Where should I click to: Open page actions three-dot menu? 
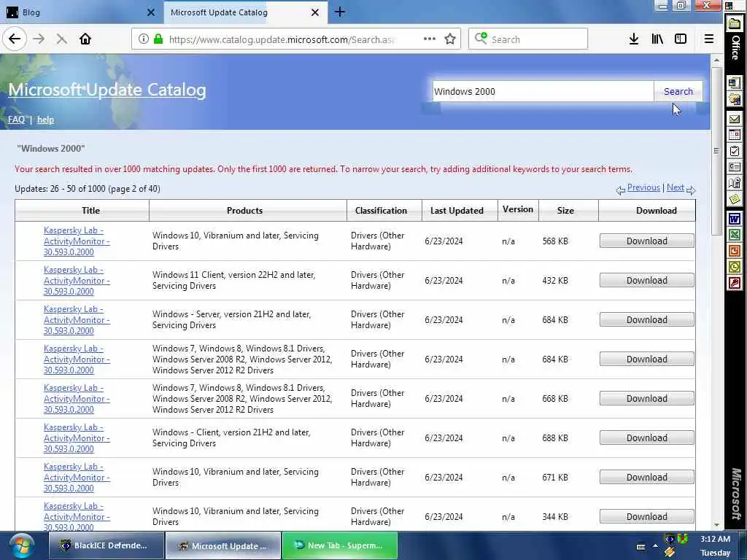tap(429, 39)
